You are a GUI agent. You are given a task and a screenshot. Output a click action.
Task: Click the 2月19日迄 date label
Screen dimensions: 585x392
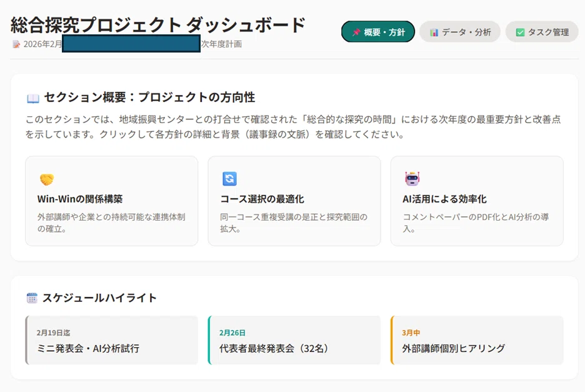coord(53,333)
